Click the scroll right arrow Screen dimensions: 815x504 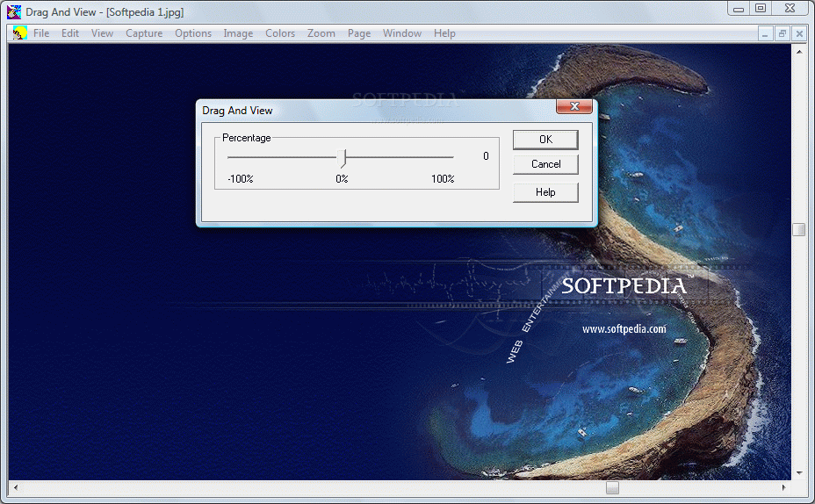pos(783,487)
